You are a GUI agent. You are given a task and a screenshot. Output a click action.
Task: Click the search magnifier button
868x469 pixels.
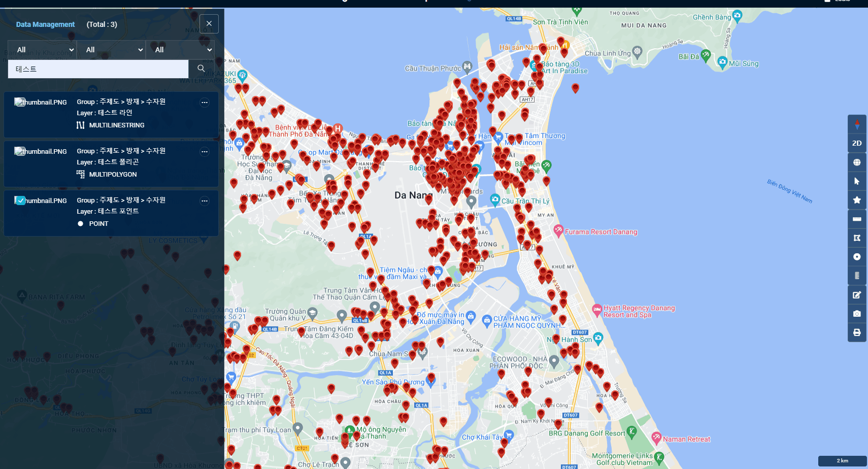point(201,69)
